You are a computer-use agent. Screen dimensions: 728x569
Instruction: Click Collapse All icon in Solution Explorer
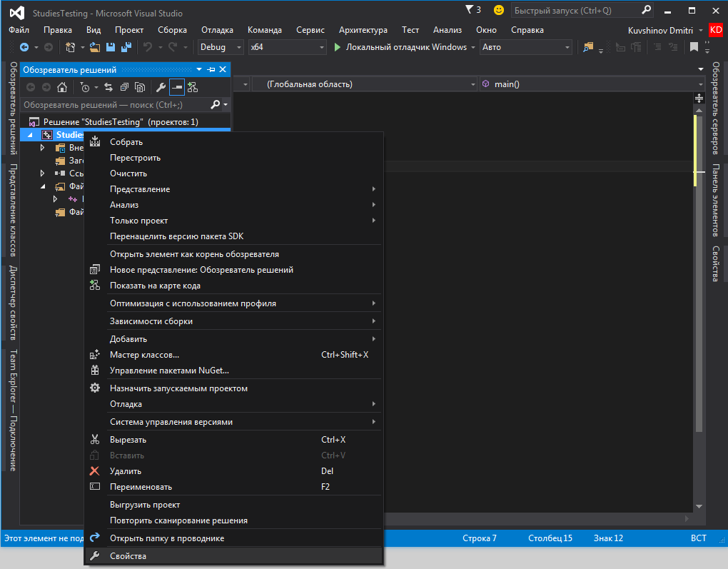124,87
